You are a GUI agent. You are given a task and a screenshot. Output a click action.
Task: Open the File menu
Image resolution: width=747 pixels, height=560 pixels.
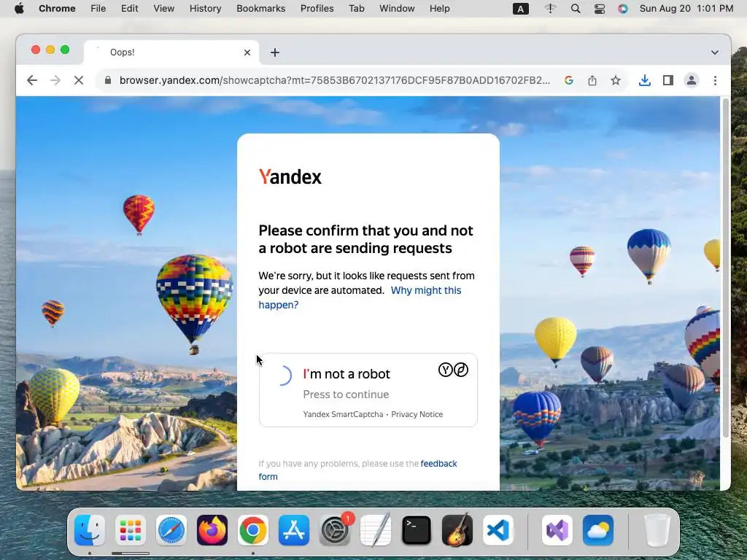pyautogui.click(x=98, y=9)
